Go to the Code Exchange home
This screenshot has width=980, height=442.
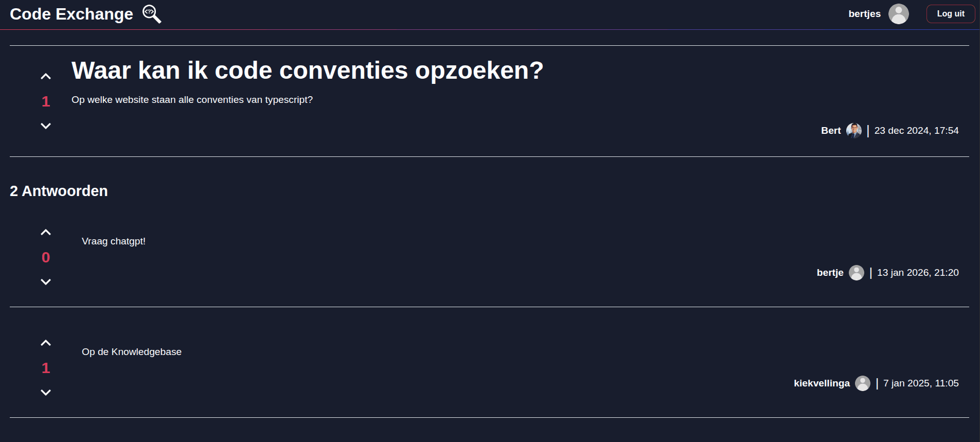pyautogui.click(x=72, y=14)
